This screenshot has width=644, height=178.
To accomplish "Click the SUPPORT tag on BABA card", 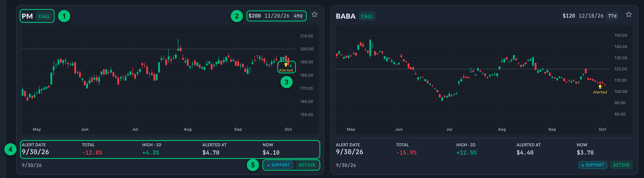I will 593,165.
